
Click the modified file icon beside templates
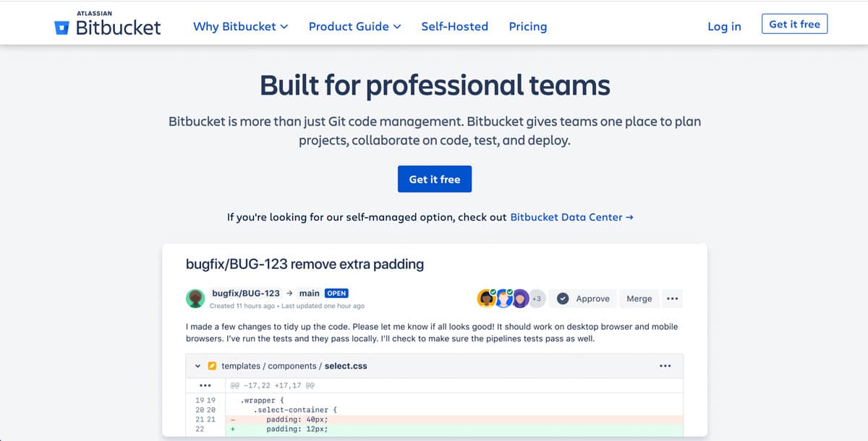pyautogui.click(x=213, y=366)
